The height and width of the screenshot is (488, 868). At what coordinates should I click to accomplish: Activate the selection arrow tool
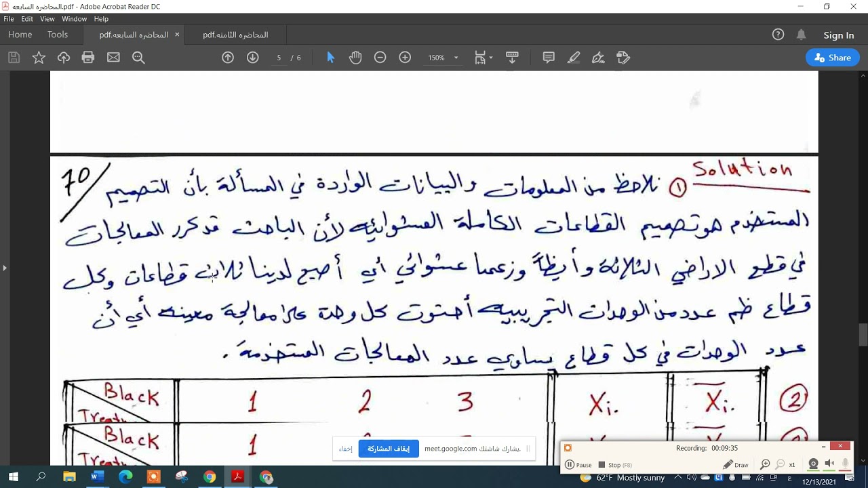331,58
